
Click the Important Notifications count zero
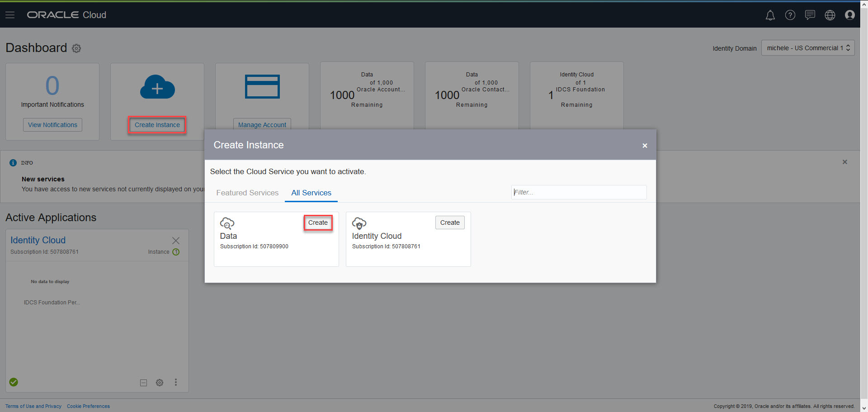tap(52, 85)
